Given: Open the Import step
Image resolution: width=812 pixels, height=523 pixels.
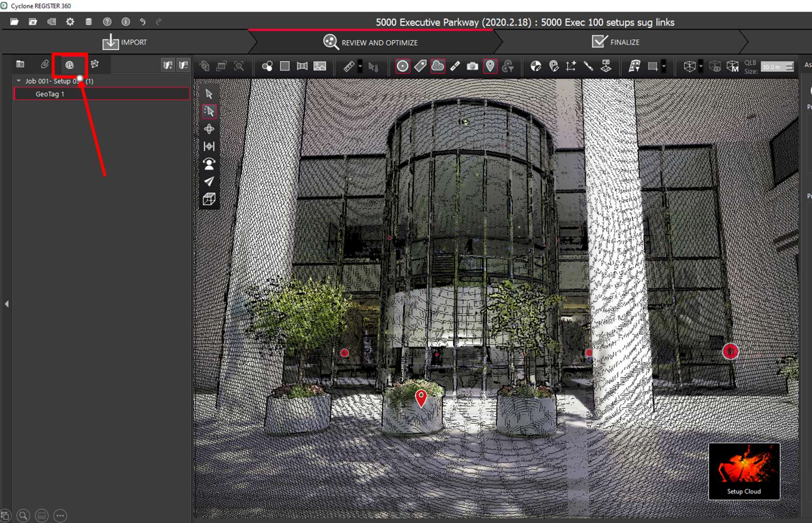Looking at the screenshot, I should tap(125, 42).
